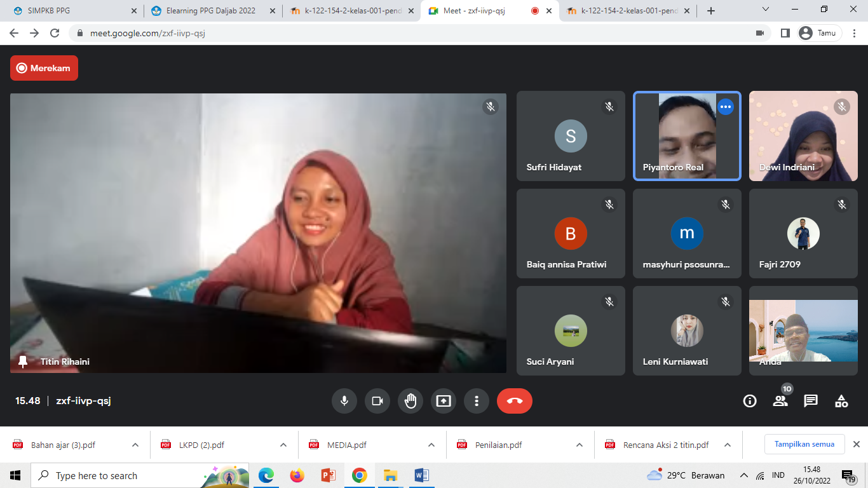The image size is (868, 488).
Task: Click muted mic icon on masyhuri tile
Action: [x=726, y=204]
